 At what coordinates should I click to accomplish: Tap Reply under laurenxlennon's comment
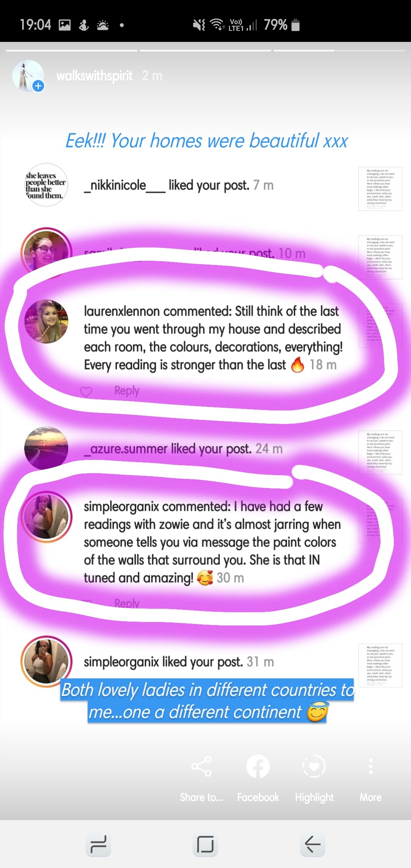pyautogui.click(x=127, y=391)
